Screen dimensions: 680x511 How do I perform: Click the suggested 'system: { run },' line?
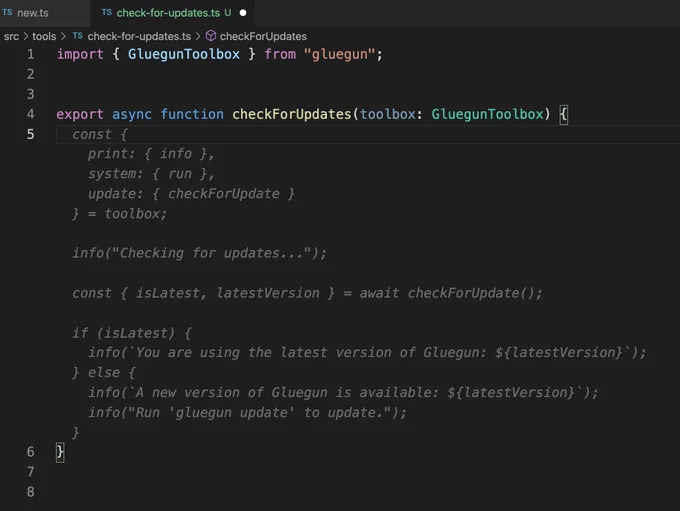click(x=151, y=174)
